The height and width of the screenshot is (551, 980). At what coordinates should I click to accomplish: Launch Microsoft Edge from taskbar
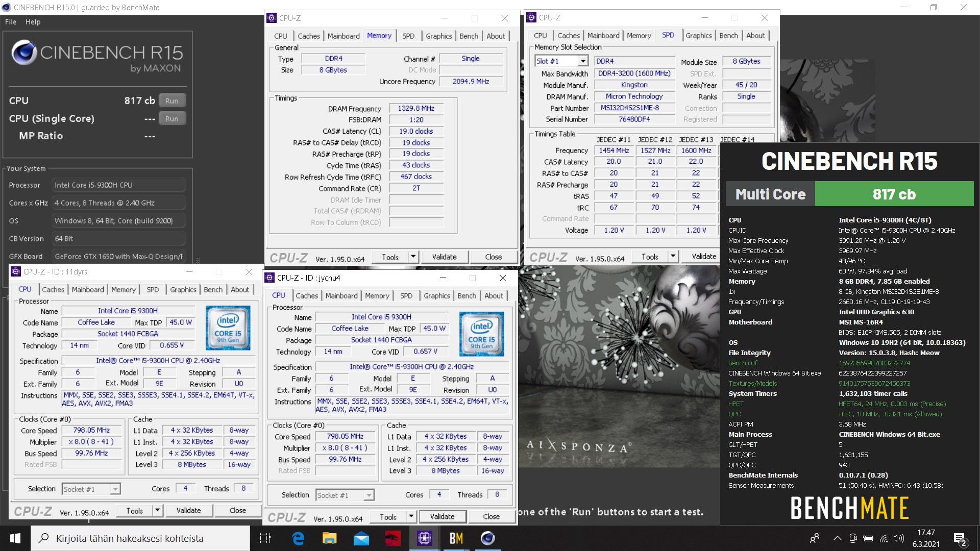pos(298,538)
